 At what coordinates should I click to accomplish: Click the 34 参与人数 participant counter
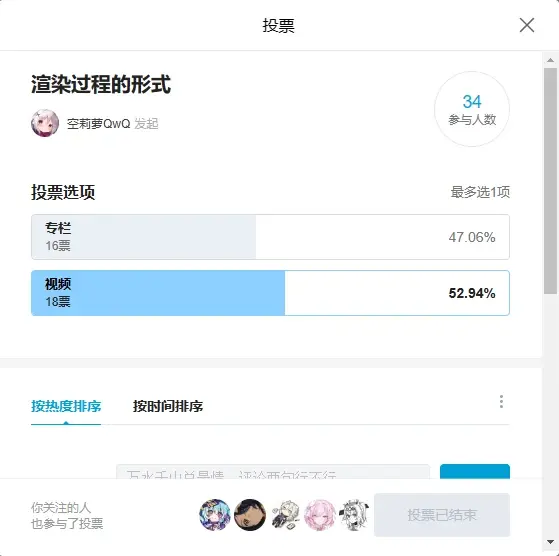(472, 109)
